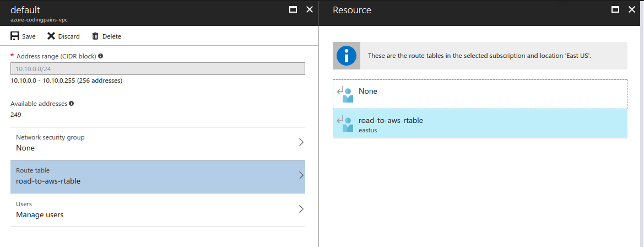644x247 pixels.
Task: Click the Address range CIDR block field
Action: coord(158,68)
